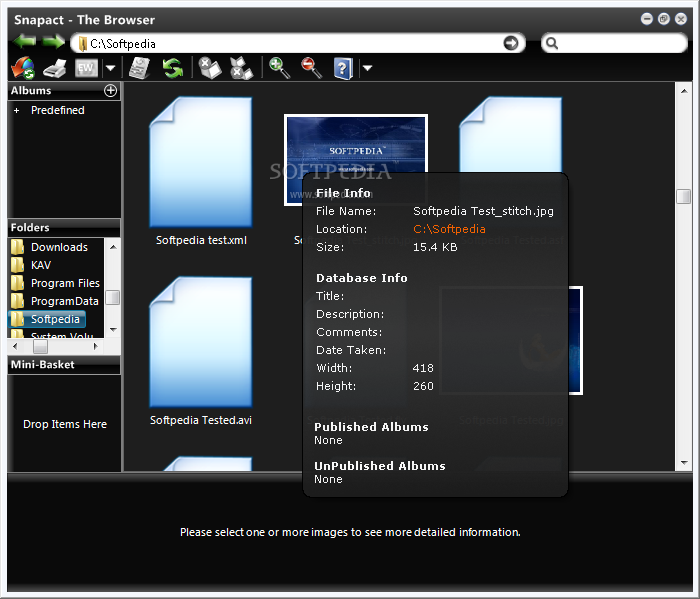Select the Softpedia test.xml file thumbnail
Screen dimensions: 700x599
[200, 162]
